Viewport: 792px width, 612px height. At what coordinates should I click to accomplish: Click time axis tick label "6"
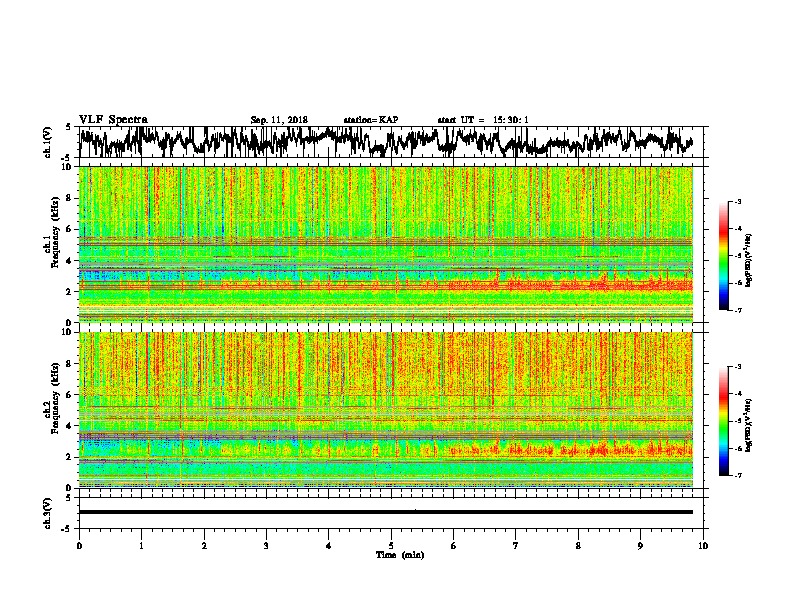point(454,546)
